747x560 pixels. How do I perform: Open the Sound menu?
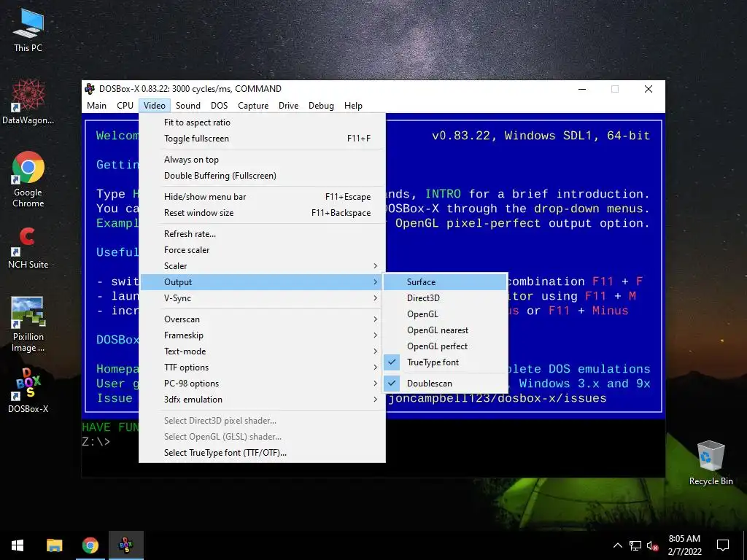tap(188, 106)
